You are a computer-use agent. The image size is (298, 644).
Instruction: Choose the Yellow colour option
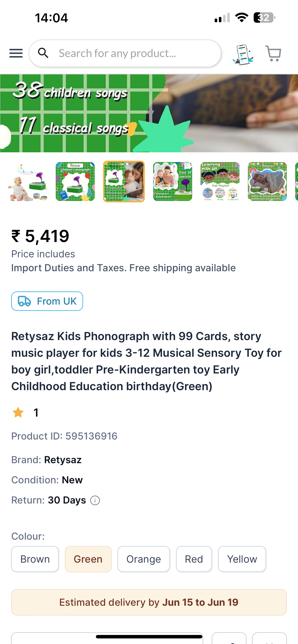242,559
